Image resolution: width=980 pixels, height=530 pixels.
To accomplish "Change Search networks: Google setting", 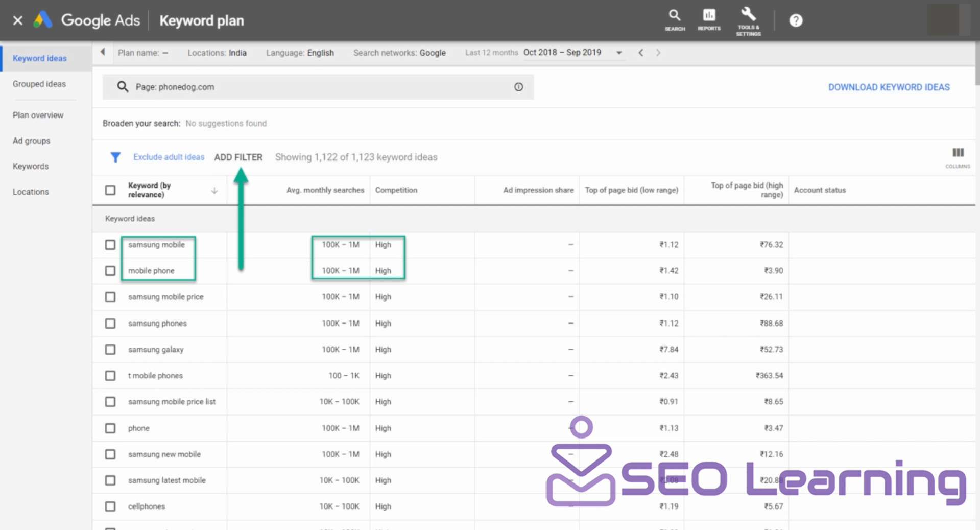I will (399, 53).
